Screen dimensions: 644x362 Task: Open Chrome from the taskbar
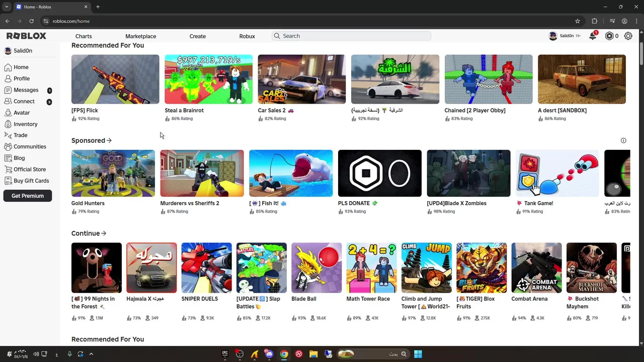[284, 354]
